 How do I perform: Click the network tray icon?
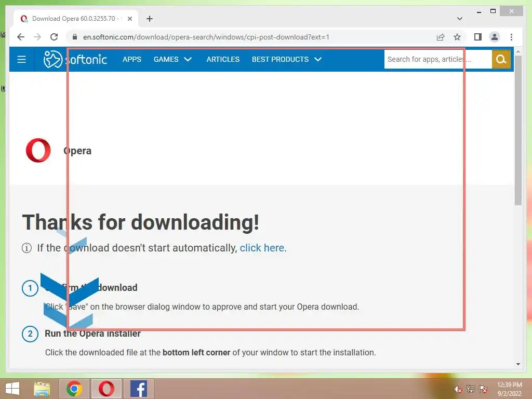[x=471, y=389]
